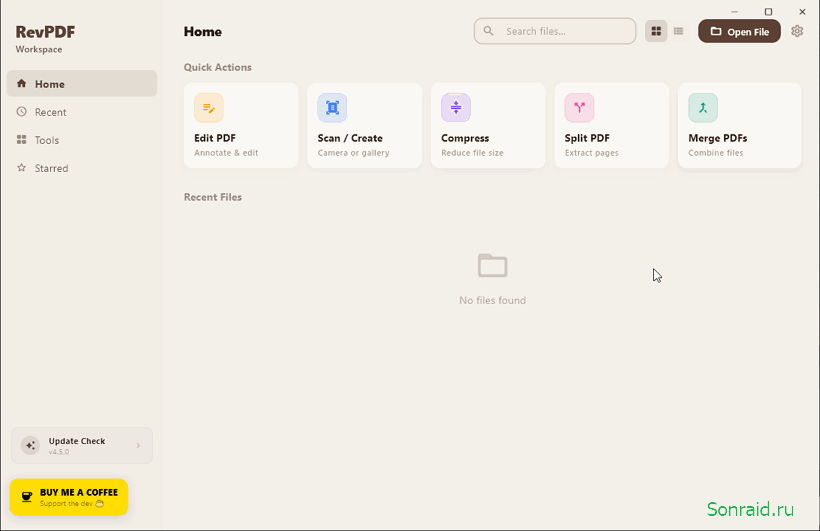
Task: Click the Merge PDFs icon
Action: (703, 108)
